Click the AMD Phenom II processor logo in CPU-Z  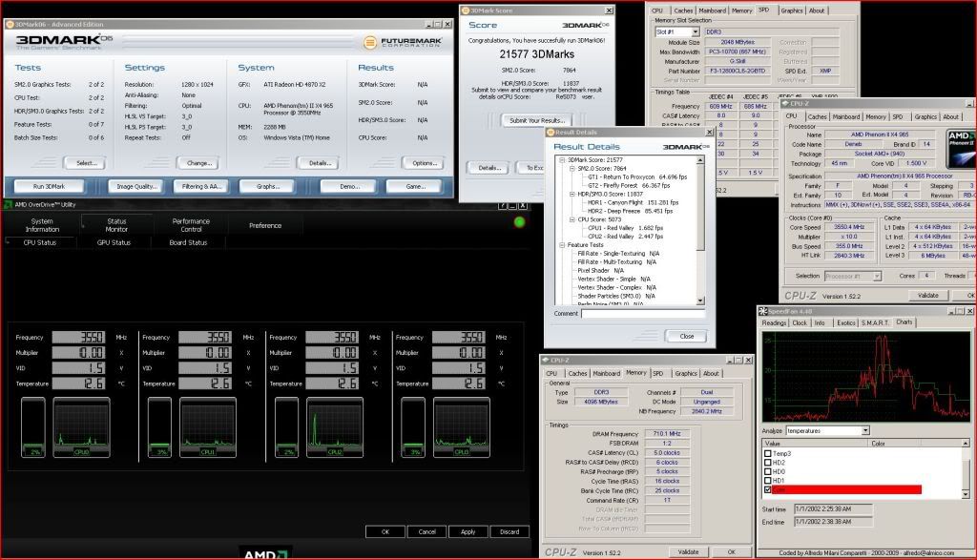click(959, 147)
